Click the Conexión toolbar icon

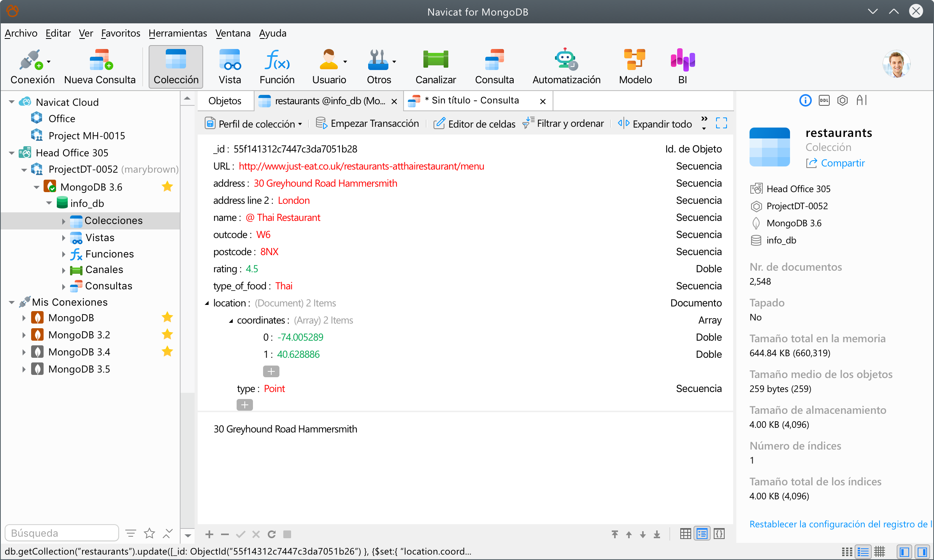32,66
